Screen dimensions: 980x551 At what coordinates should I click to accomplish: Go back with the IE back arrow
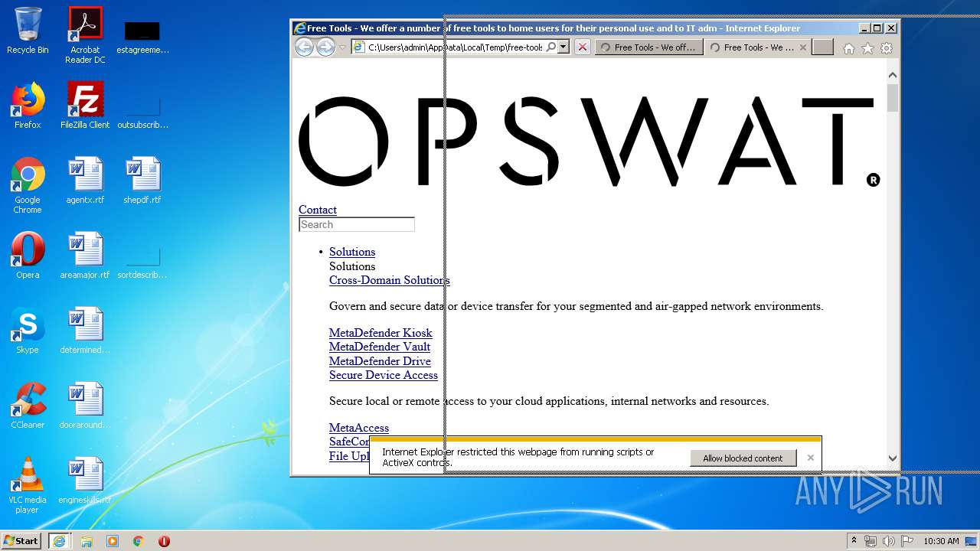click(x=304, y=47)
